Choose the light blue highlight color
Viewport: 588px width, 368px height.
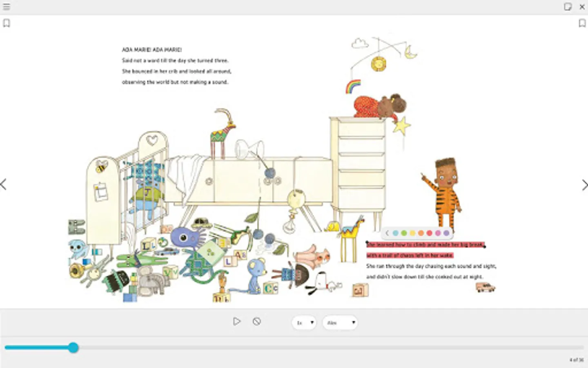[x=395, y=233]
